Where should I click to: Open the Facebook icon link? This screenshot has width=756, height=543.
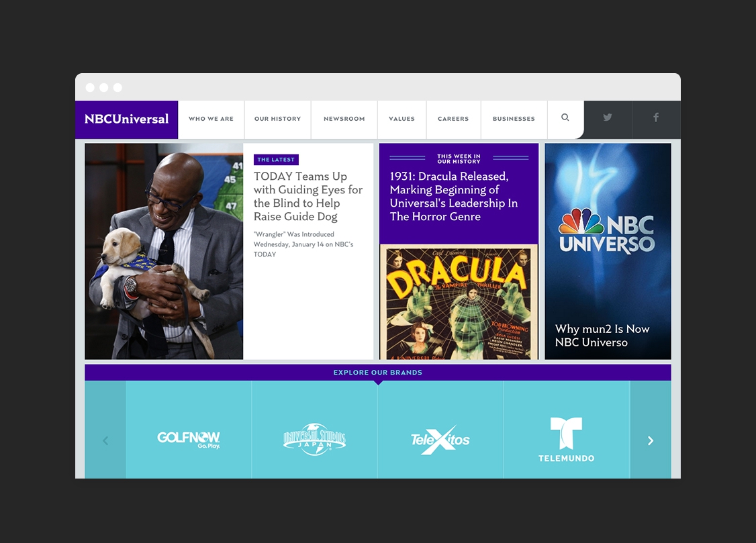656,118
